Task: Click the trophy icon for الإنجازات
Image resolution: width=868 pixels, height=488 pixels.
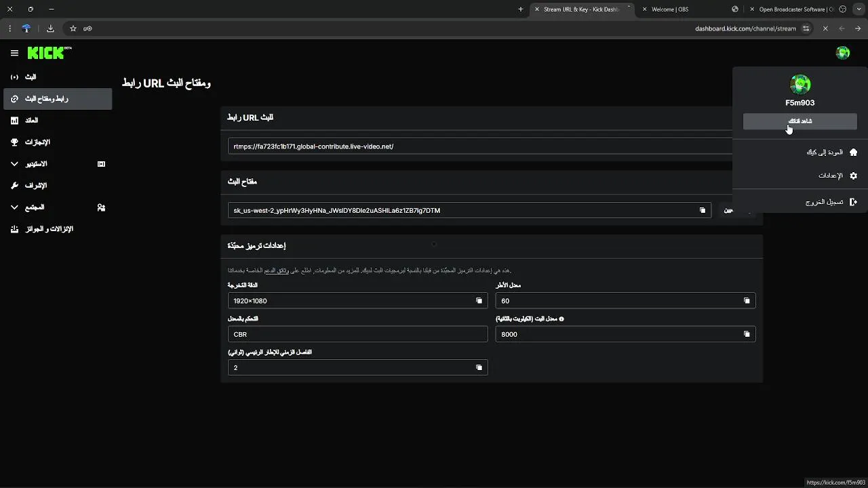Action: point(14,142)
